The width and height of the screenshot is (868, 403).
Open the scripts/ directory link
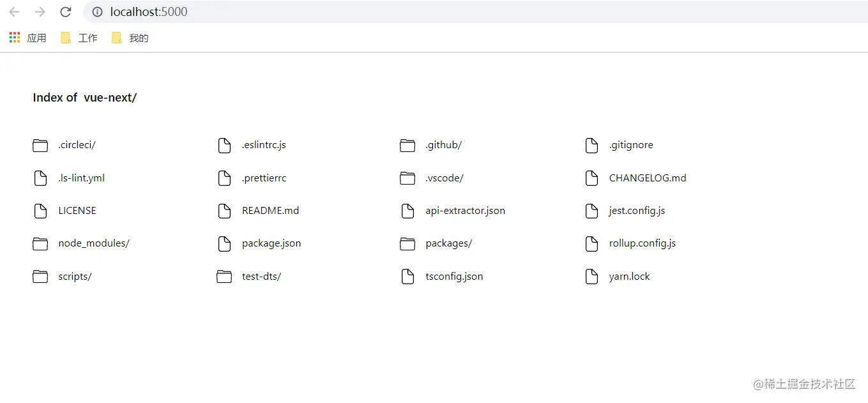[75, 277]
